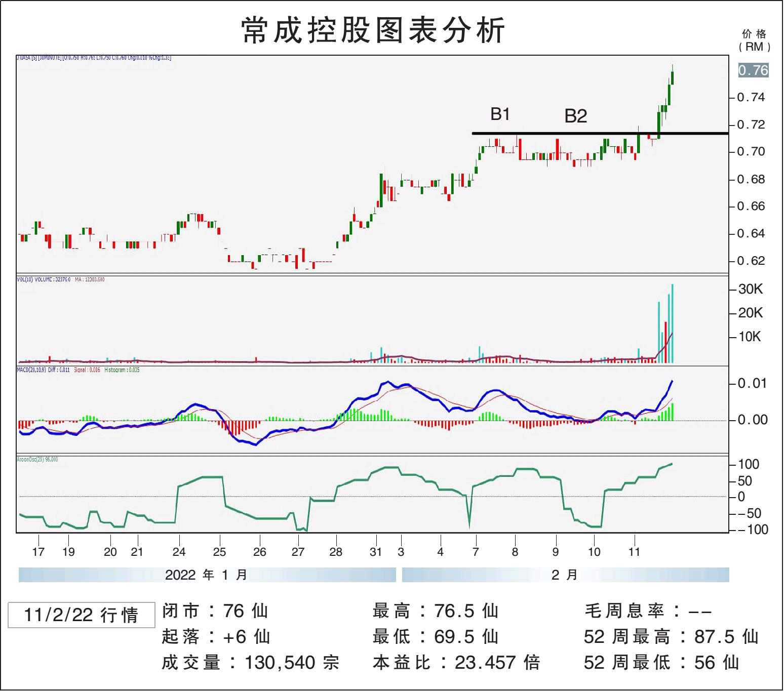Click the 11/2/22 行情 date box

pyautogui.click(x=81, y=615)
